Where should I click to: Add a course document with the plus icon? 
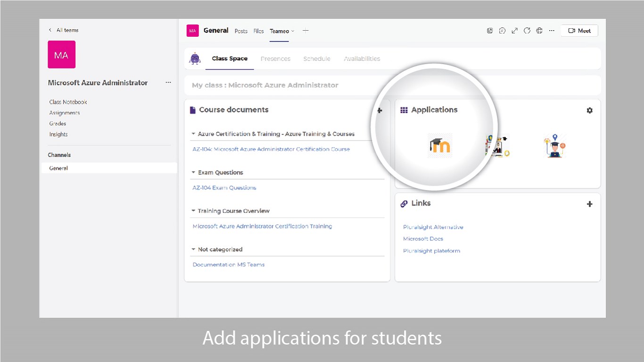tap(380, 110)
